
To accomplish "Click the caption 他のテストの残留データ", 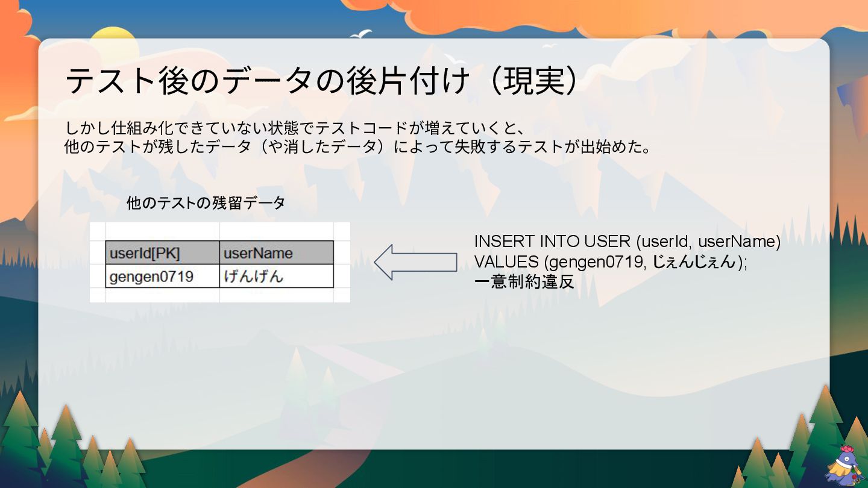I will tap(206, 203).
